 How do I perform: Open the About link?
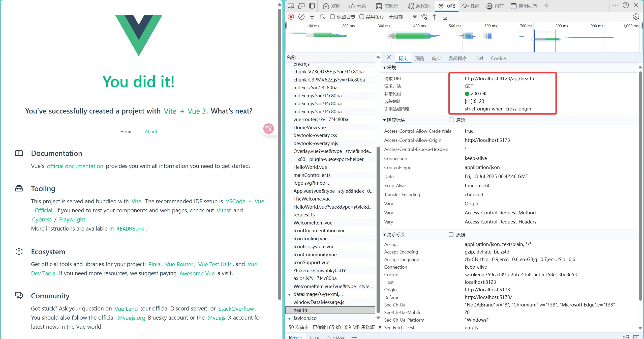pyautogui.click(x=151, y=131)
